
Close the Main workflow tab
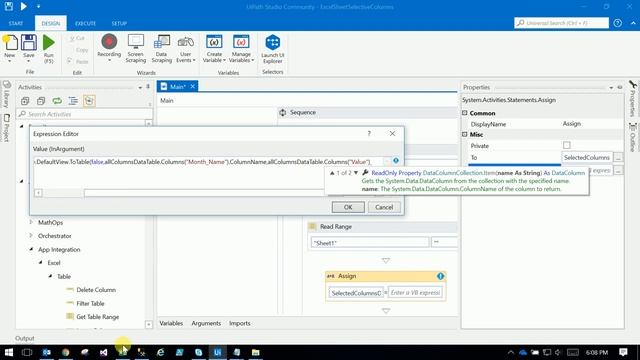tap(193, 86)
